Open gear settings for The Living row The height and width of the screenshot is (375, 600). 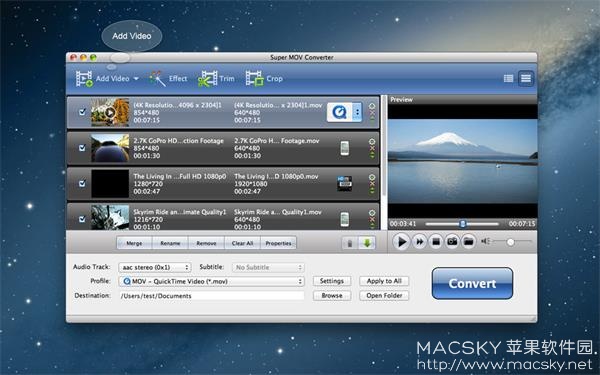[372, 177]
